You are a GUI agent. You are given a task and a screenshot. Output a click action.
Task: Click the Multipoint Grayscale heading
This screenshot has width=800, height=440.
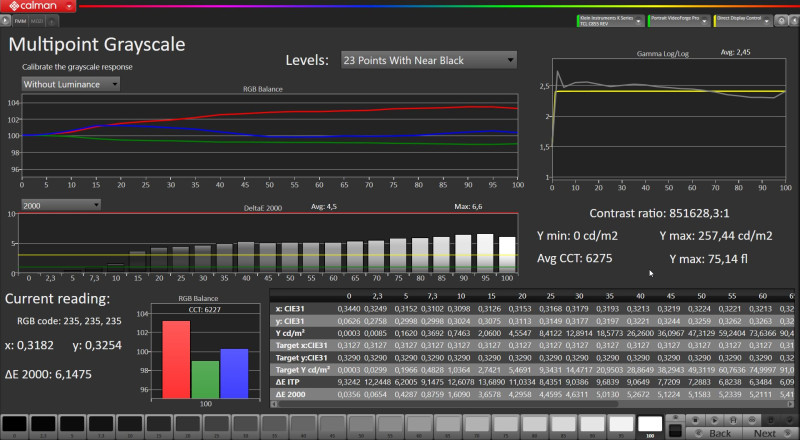pyautogui.click(x=97, y=44)
